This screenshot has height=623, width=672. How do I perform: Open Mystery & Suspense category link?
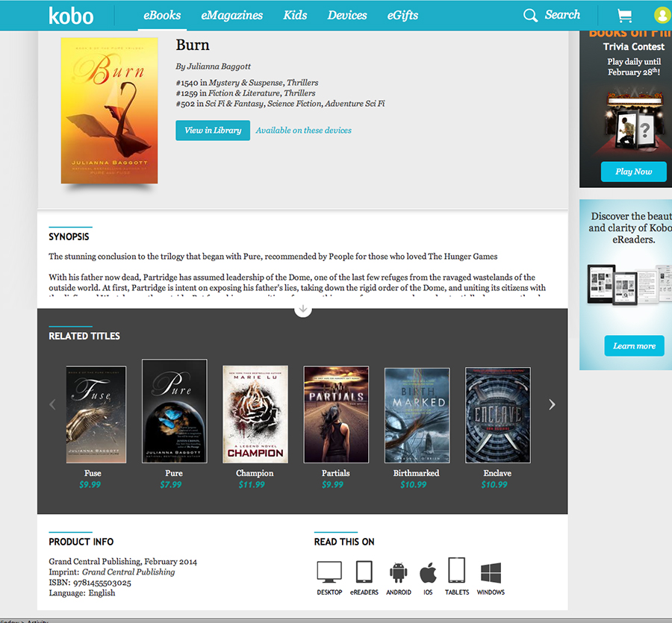click(x=246, y=83)
